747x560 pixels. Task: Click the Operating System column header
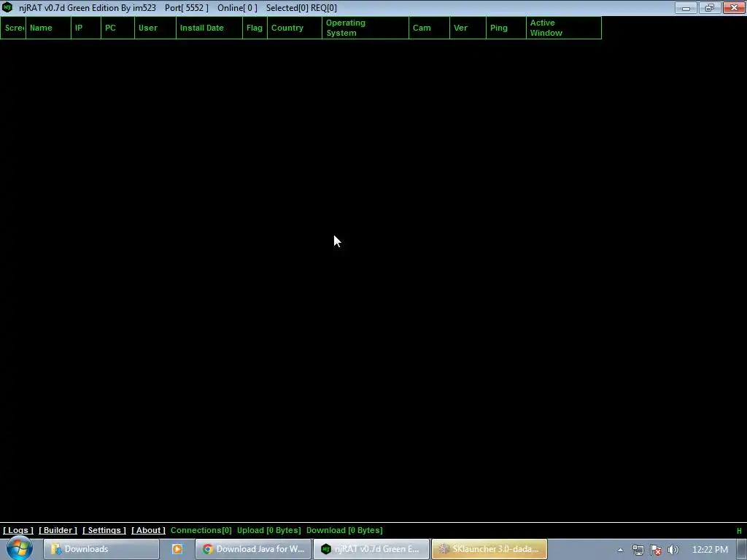pyautogui.click(x=365, y=28)
